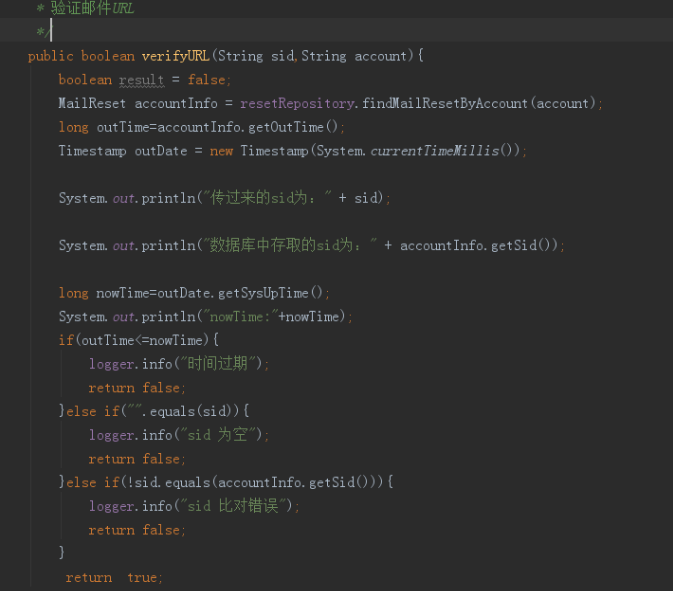Click resetRepository field reference
The image size is (673, 591).
[x=297, y=103]
